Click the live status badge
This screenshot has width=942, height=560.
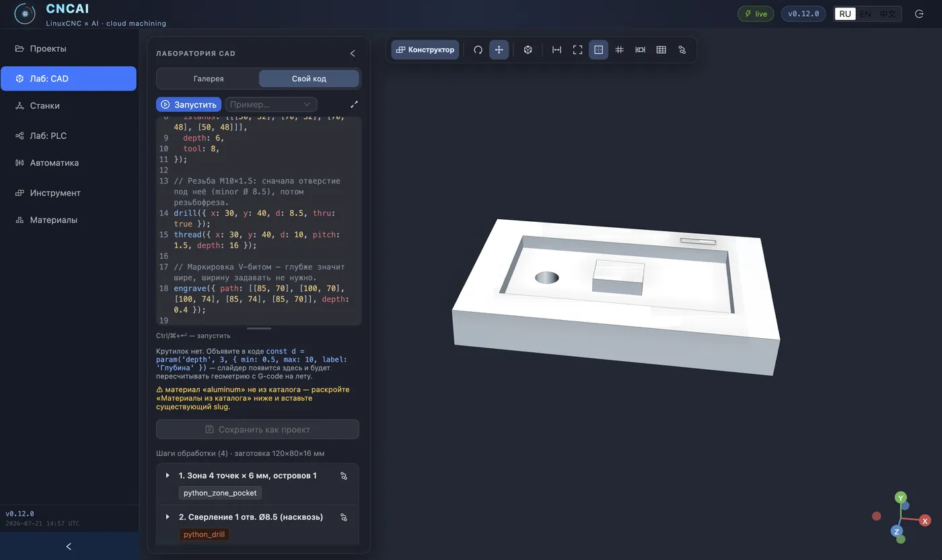click(756, 13)
